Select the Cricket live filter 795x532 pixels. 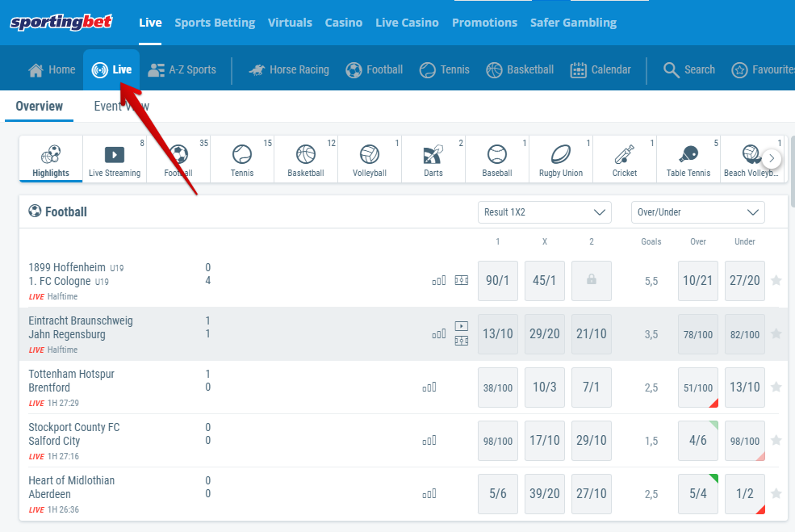625,159
